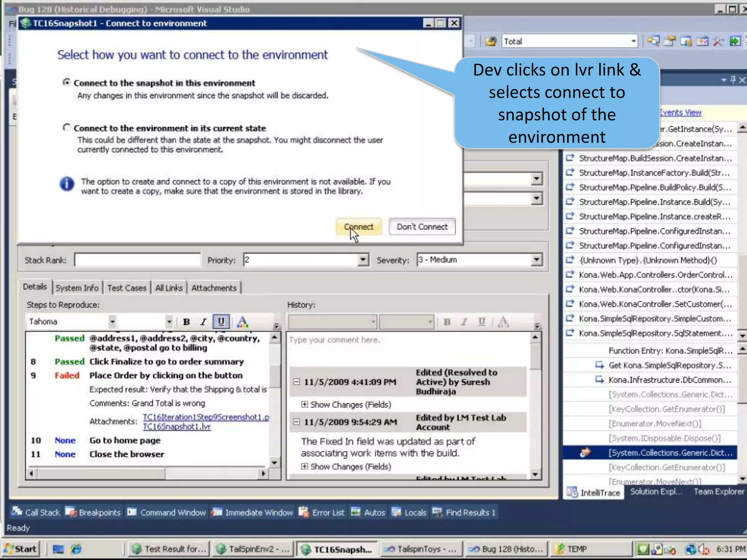The width and height of the screenshot is (747, 560).
Task: Click the Italic icon in Steps to Reproduce
Action: point(204,322)
